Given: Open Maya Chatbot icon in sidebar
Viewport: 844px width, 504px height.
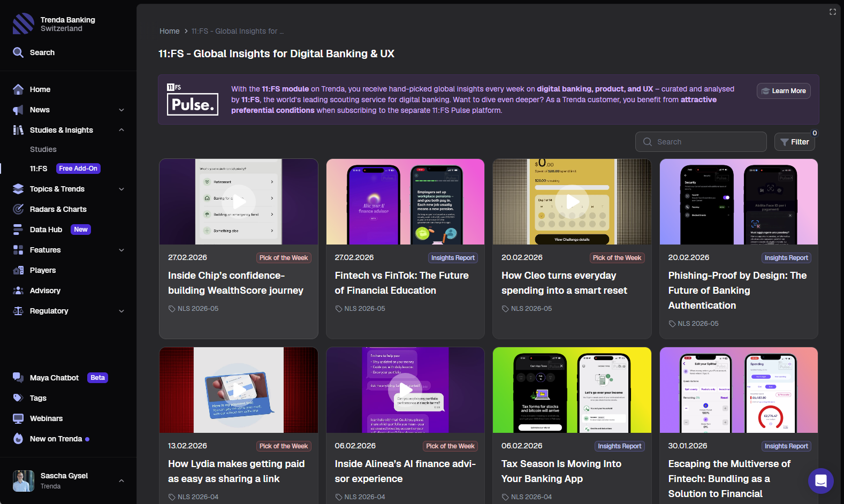Looking at the screenshot, I should (x=18, y=378).
